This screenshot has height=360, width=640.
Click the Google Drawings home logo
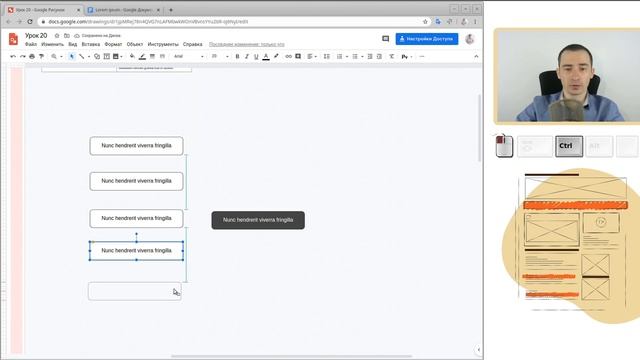(13, 39)
